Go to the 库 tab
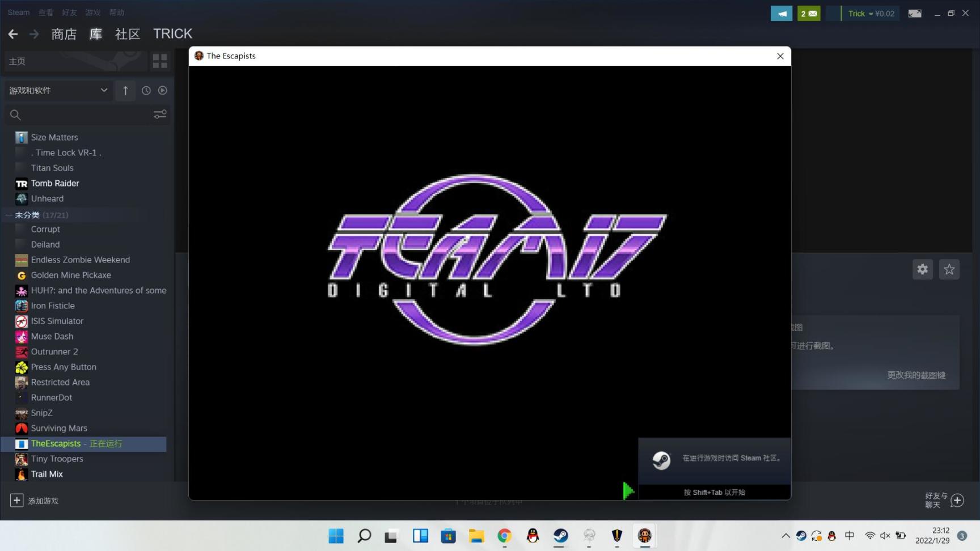980x551 pixels. [x=96, y=34]
